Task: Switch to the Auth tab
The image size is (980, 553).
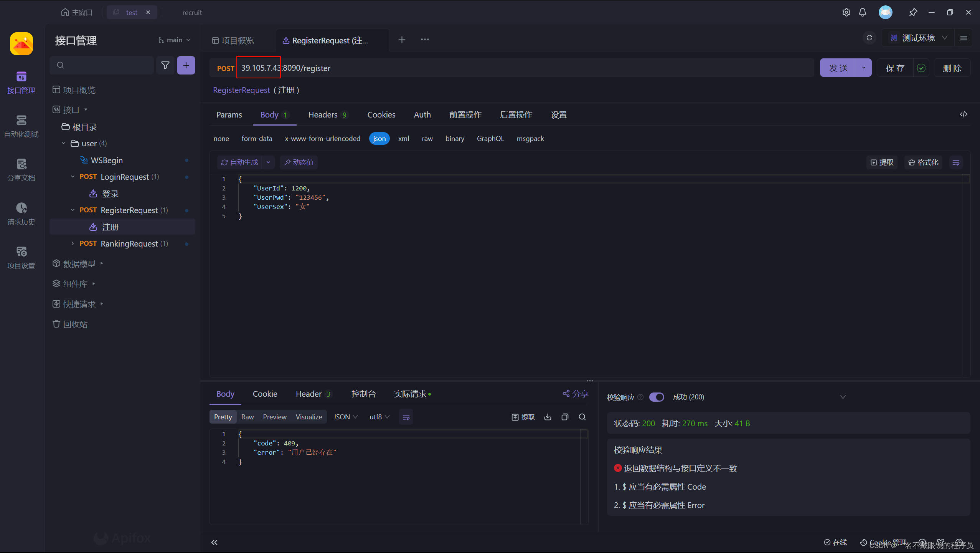Action: (x=422, y=115)
